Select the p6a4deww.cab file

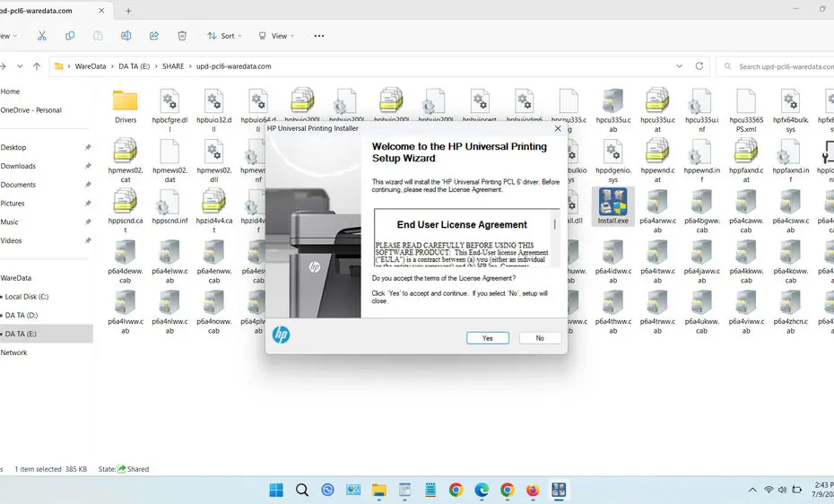click(126, 261)
